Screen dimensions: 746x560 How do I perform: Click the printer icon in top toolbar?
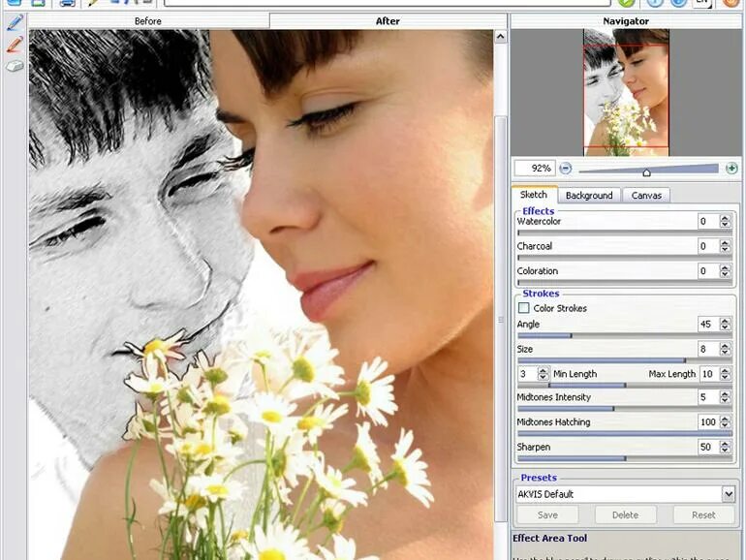[67, 3]
